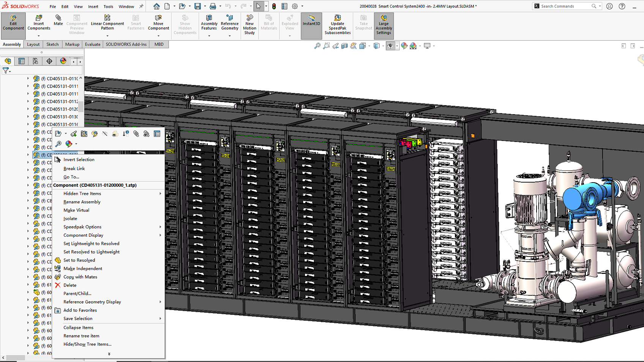Screen dimensions: 644x362
Task: Switch to the Evaluate tab
Action: pyautogui.click(x=93, y=44)
